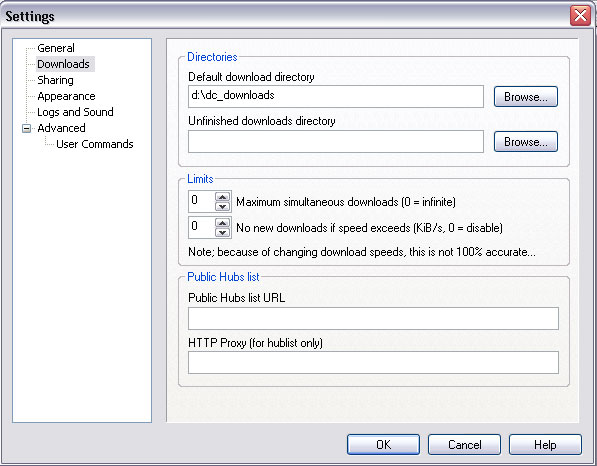The image size is (597, 466).
Task: Open Appearance settings page
Action: [x=66, y=96]
